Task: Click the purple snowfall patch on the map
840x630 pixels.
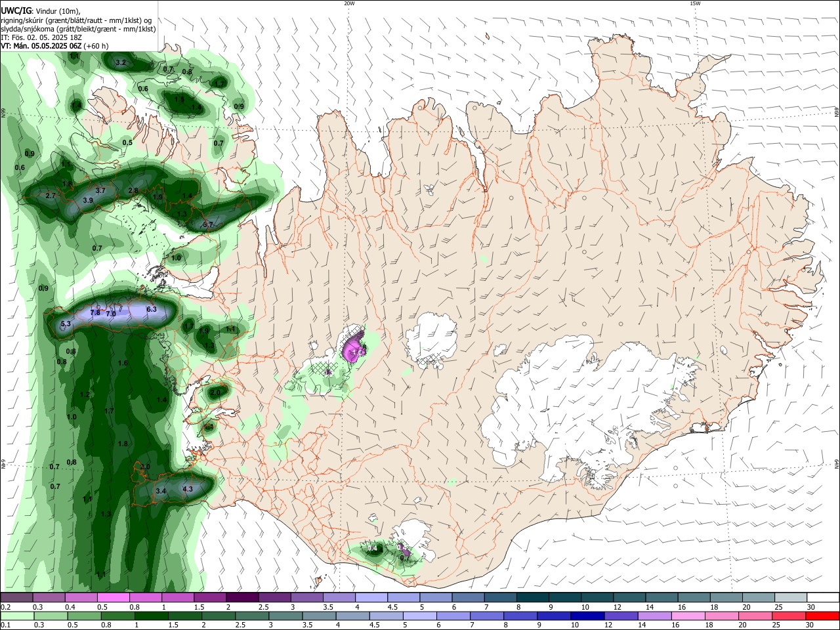Action: click(354, 350)
